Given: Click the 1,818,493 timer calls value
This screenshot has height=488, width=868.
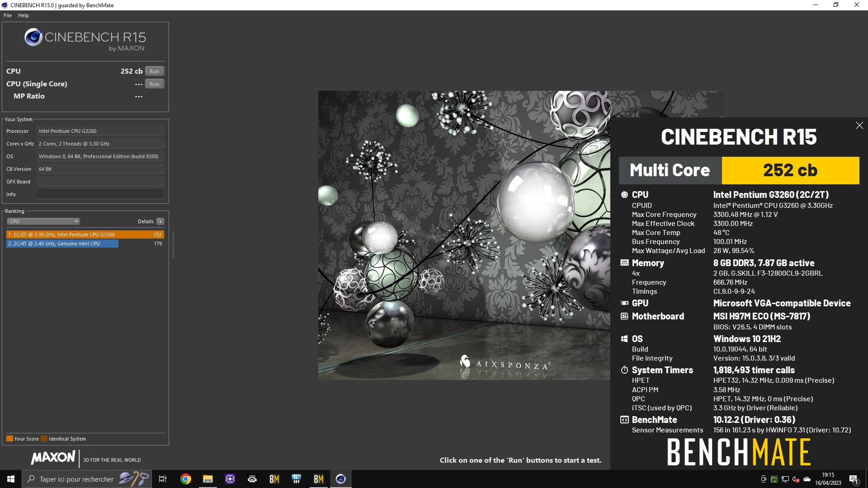Looking at the screenshot, I should 754,370.
